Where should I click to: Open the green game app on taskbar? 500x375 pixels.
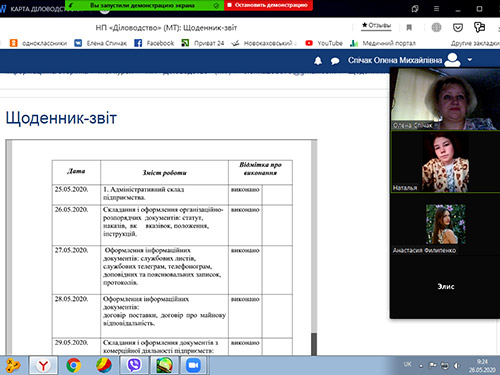(x=164, y=365)
